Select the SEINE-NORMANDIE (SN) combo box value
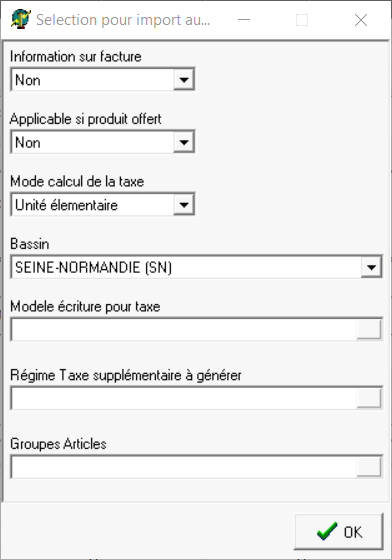Screen dimensions: 392x560 [x=94, y=267]
